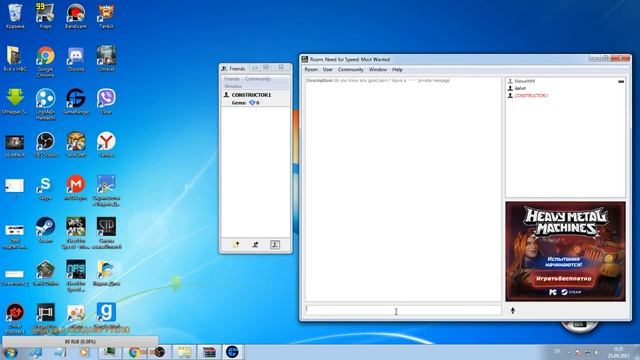Open the Recycle Bin desktop icon

point(15,16)
